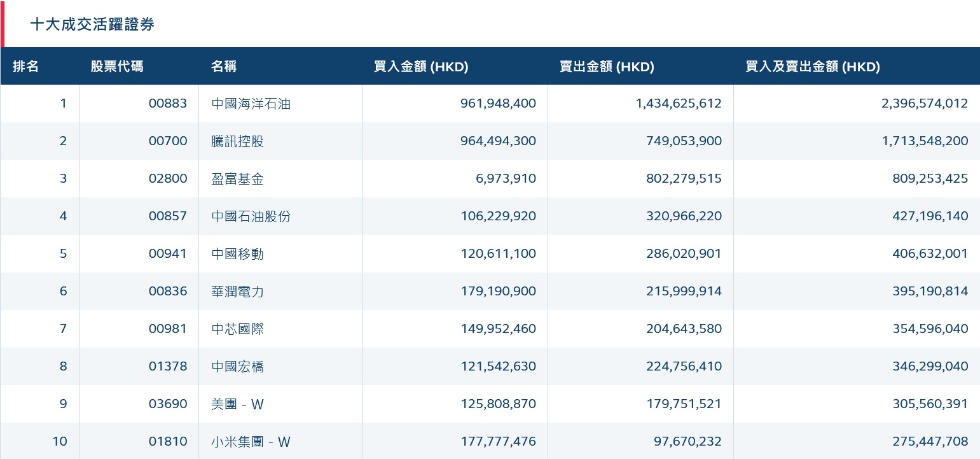
Task: Click the 名稱 column header
Action: (x=224, y=66)
